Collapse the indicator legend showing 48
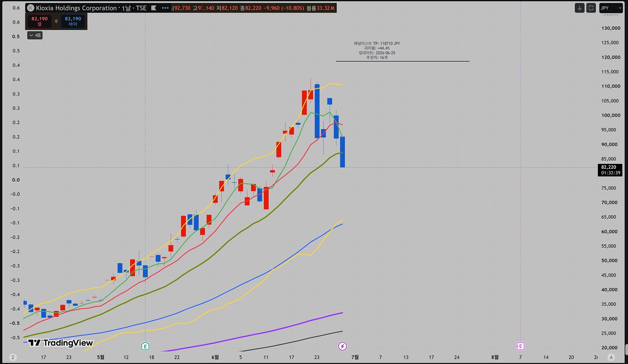Viewport: 628px width, 364px height. [x=35, y=35]
